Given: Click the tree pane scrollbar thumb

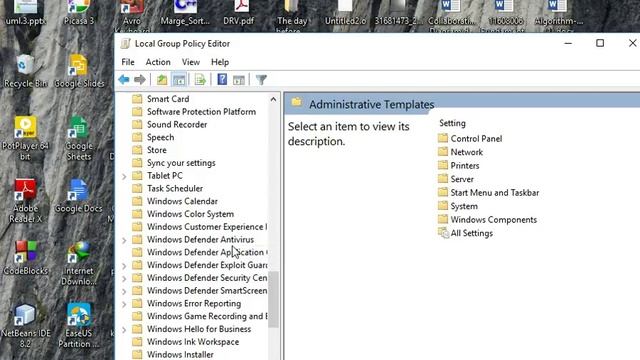Looking at the screenshot, I should click(273, 299).
